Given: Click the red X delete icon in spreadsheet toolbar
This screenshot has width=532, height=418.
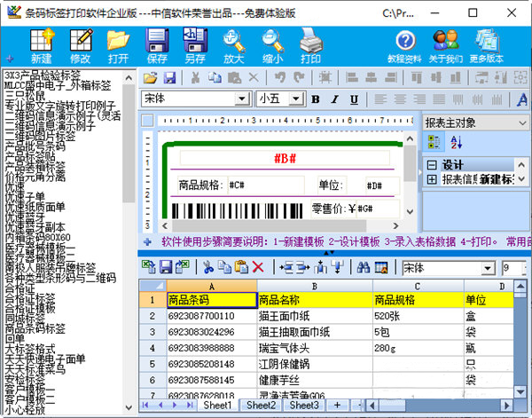Looking at the screenshot, I should tap(258, 267).
